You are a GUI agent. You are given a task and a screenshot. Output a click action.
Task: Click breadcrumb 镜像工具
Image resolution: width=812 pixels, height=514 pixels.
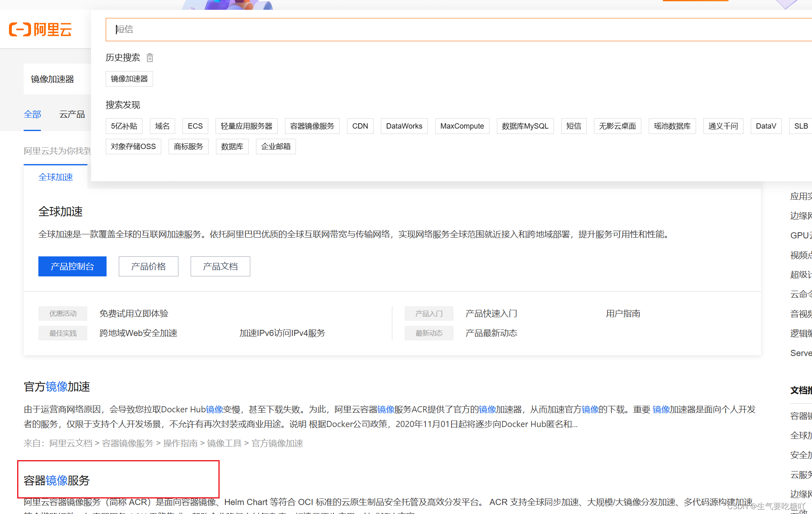[225, 443]
